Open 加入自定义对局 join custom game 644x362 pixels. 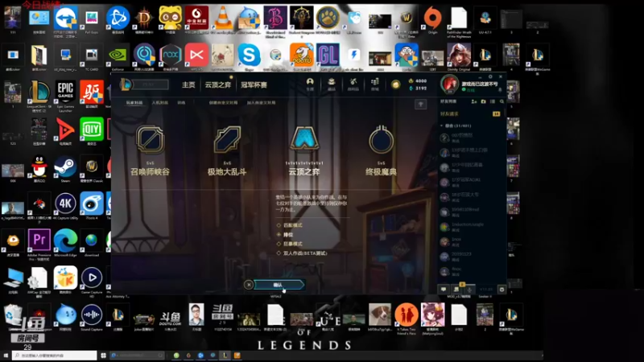(x=261, y=103)
